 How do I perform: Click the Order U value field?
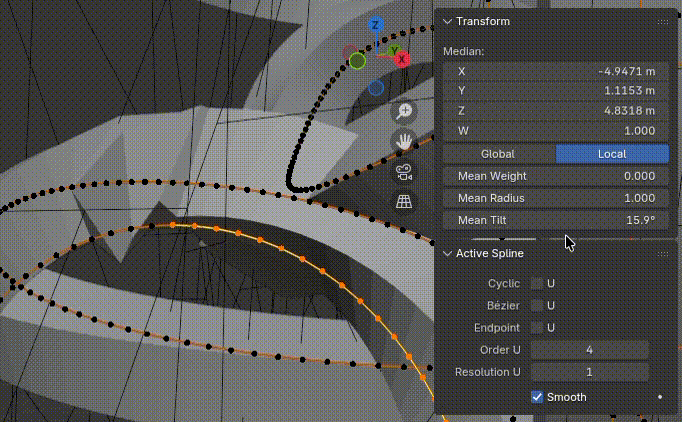pos(589,350)
